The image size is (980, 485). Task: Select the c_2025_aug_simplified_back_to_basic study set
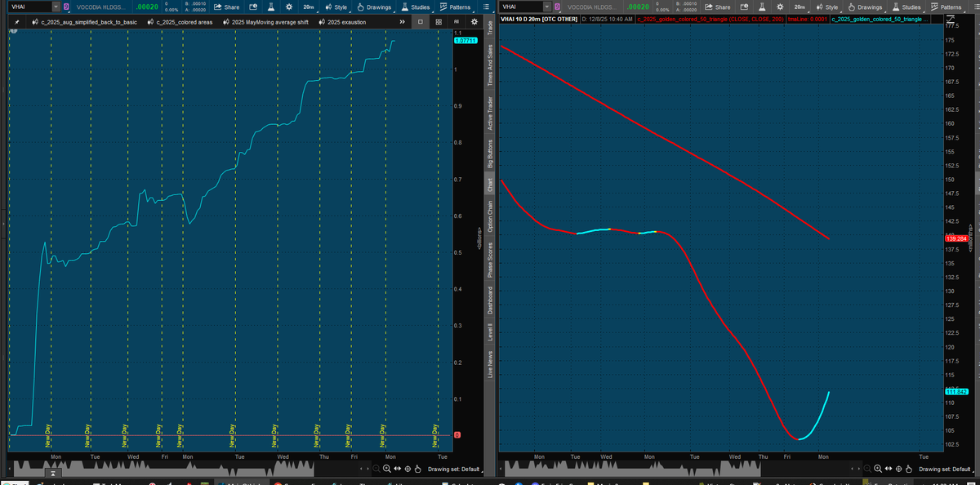tap(84, 22)
